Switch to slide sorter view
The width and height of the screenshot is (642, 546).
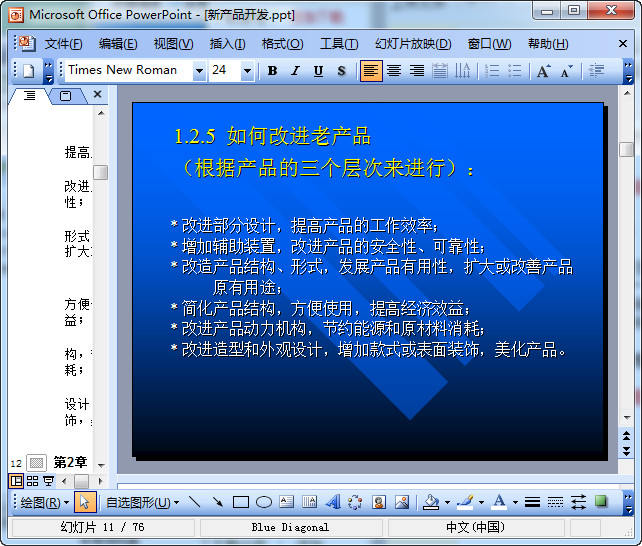[32, 481]
